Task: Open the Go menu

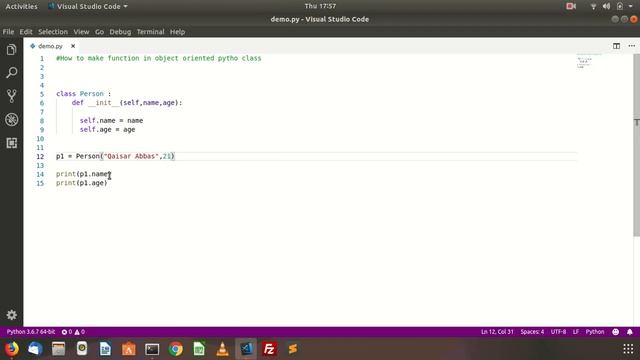Action: (x=99, y=32)
